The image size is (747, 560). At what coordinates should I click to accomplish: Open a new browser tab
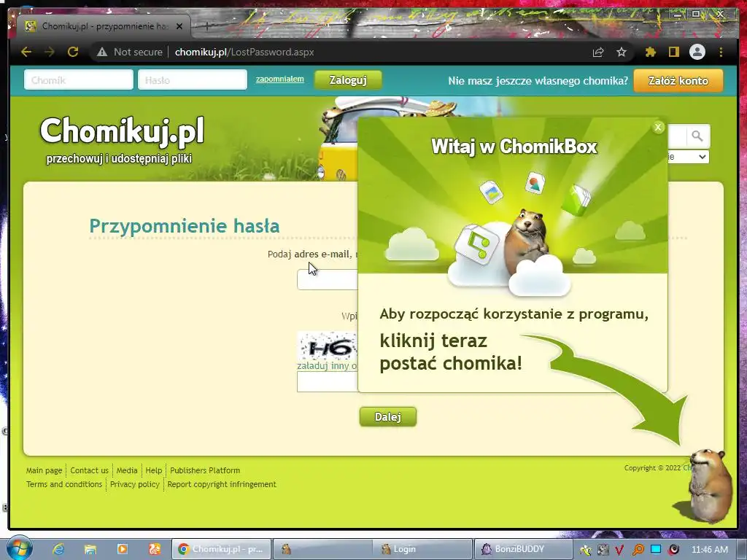(206, 27)
